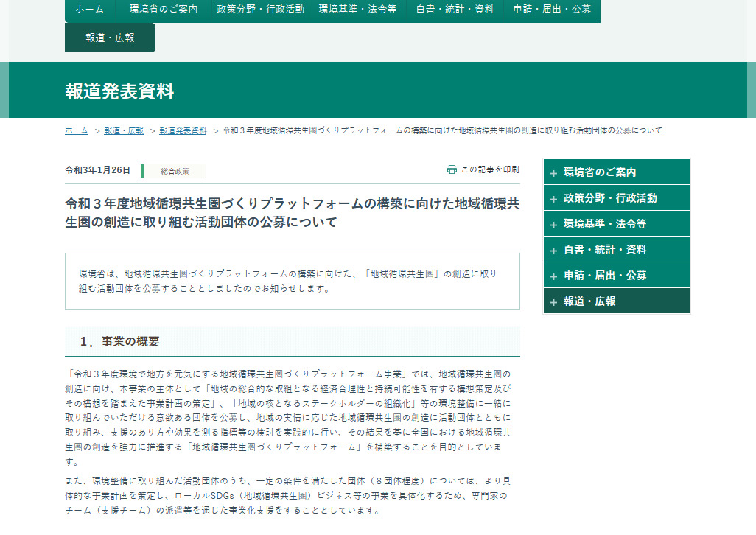
Task: Expand the plus icon for 政策分野・行政活動
Action: coord(553,199)
